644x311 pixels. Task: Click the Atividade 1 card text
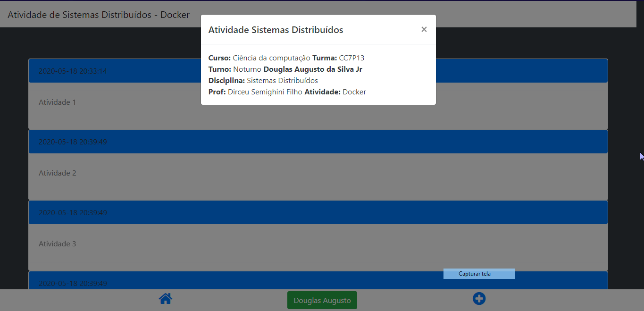pos(57,102)
